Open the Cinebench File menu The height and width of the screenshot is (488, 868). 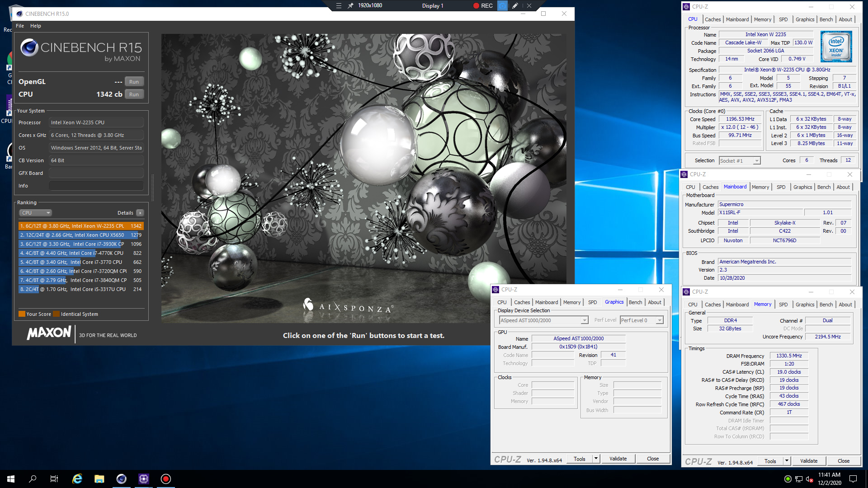point(20,26)
